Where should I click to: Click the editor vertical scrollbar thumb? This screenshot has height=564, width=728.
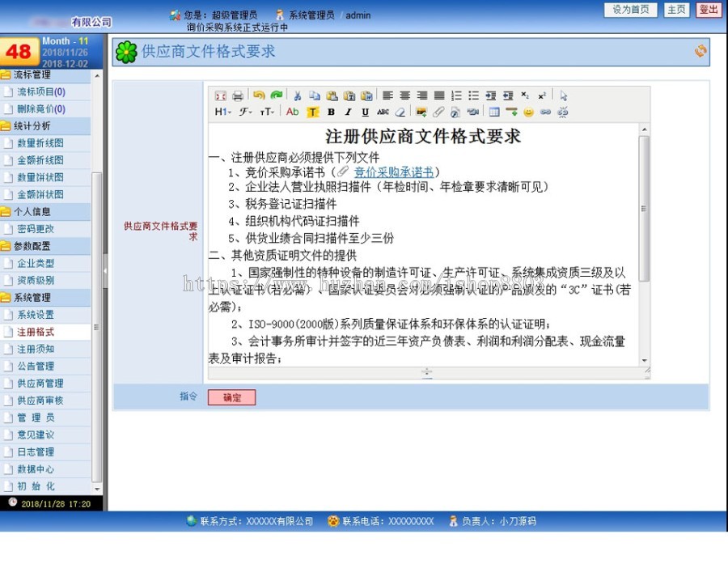click(x=644, y=208)
